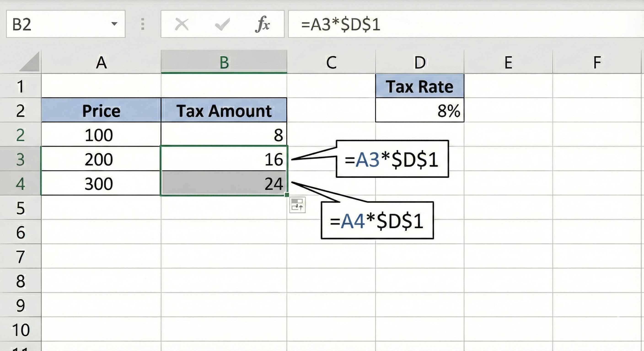Click formula bar text =A3*$D$1

coord(341,25)
